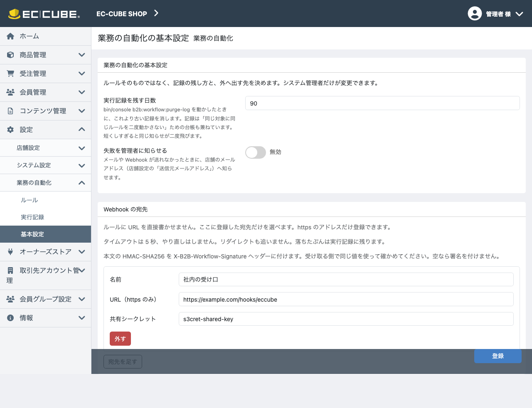The image size is (532, 408).
Task: Click the オーナーズストア plug icon
Action: [x=10, y=252]
